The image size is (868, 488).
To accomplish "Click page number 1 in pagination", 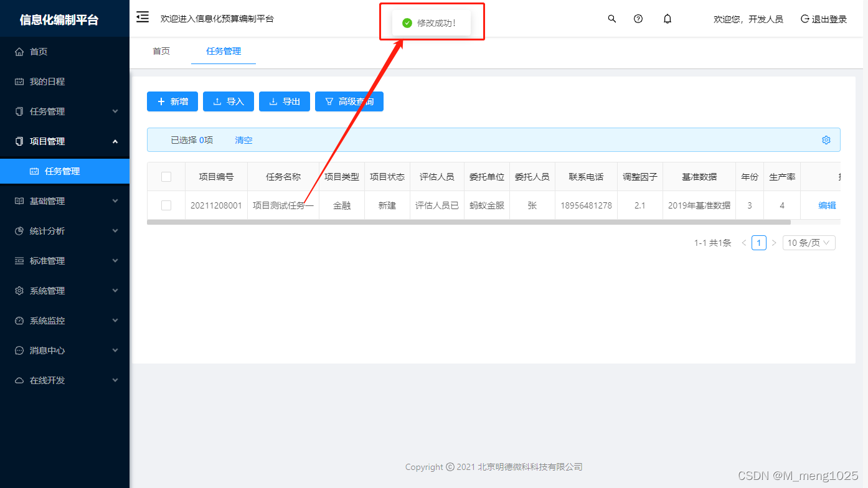I will point(758,243).
